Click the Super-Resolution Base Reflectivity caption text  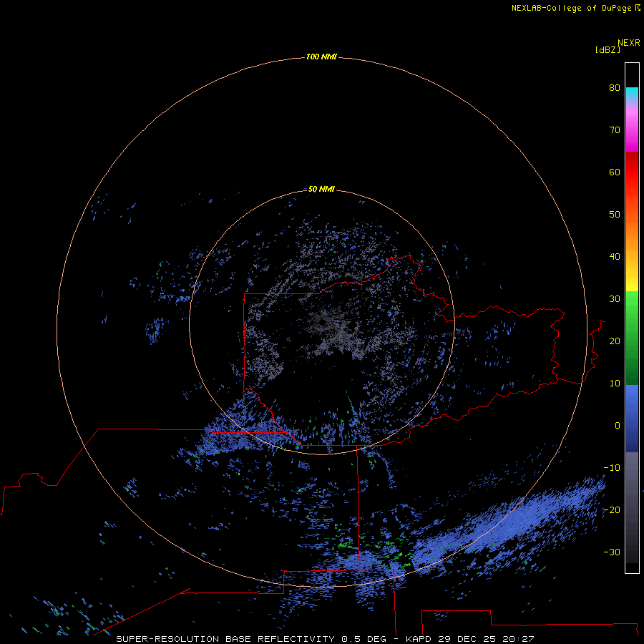point(325,639)
